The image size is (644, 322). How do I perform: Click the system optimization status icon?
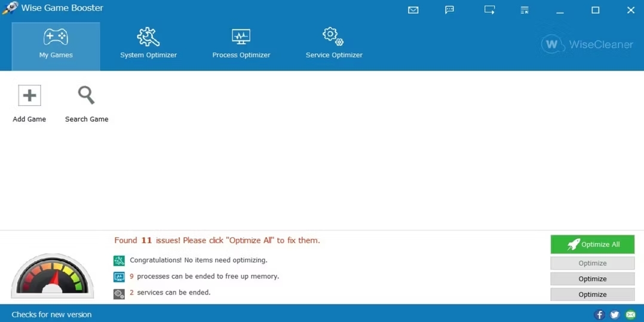coord(119,260)
